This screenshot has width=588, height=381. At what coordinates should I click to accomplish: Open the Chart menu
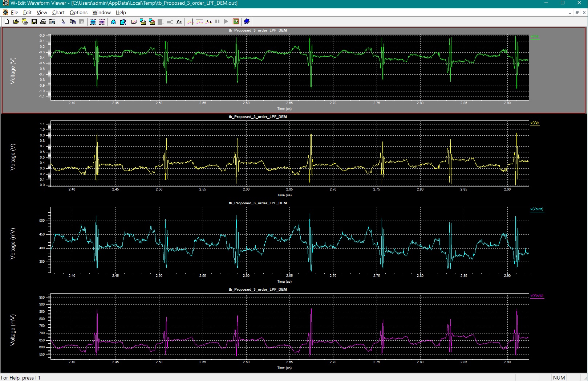click(58, 12)
